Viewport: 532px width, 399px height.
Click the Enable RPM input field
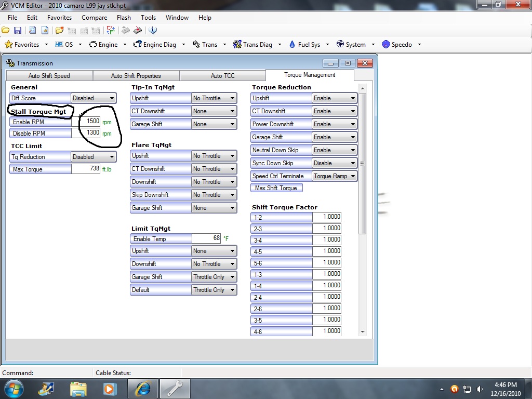tap(86, 122)
